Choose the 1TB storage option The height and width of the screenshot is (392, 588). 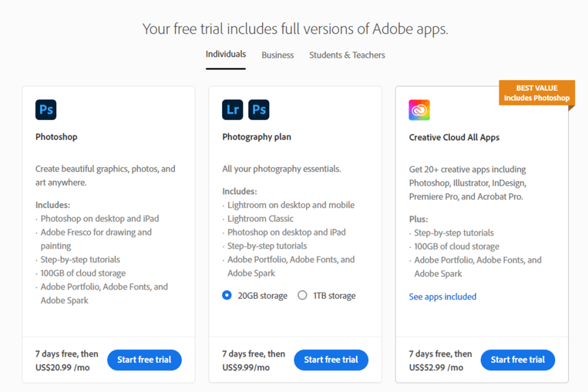tap(303, 295)
